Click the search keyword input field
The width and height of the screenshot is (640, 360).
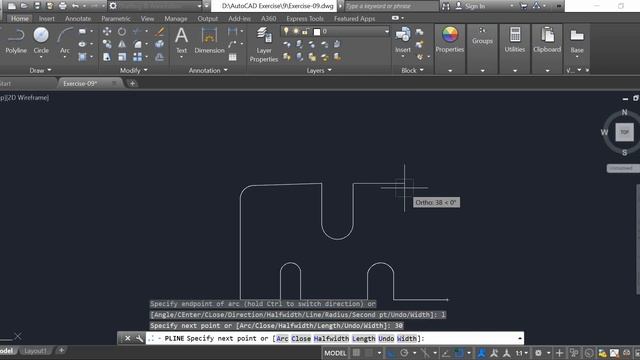coord(391,6)
